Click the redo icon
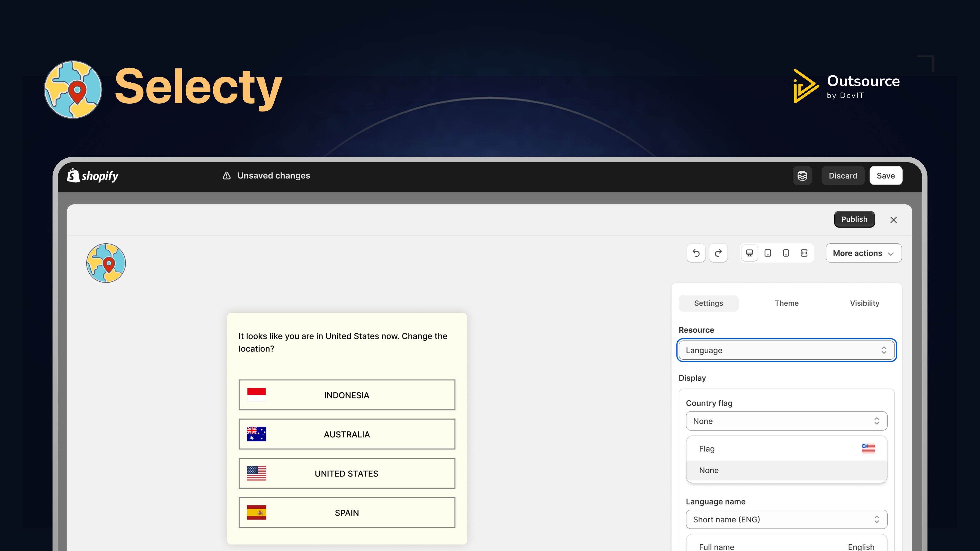This screenshot has width=980, height=551. coord(718,253)
